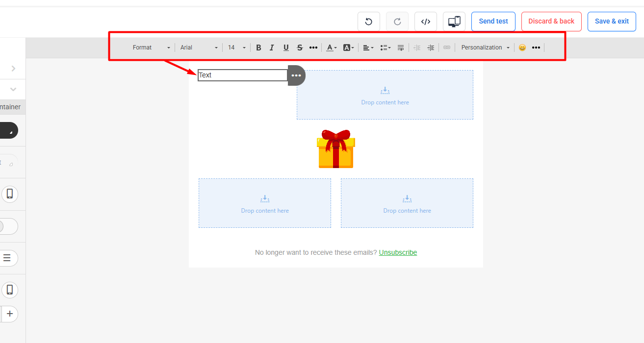Image resolution: width=644 pixels, height=343 pixels.
Task: Click inside the Text block field
Action: pos(243,75)
